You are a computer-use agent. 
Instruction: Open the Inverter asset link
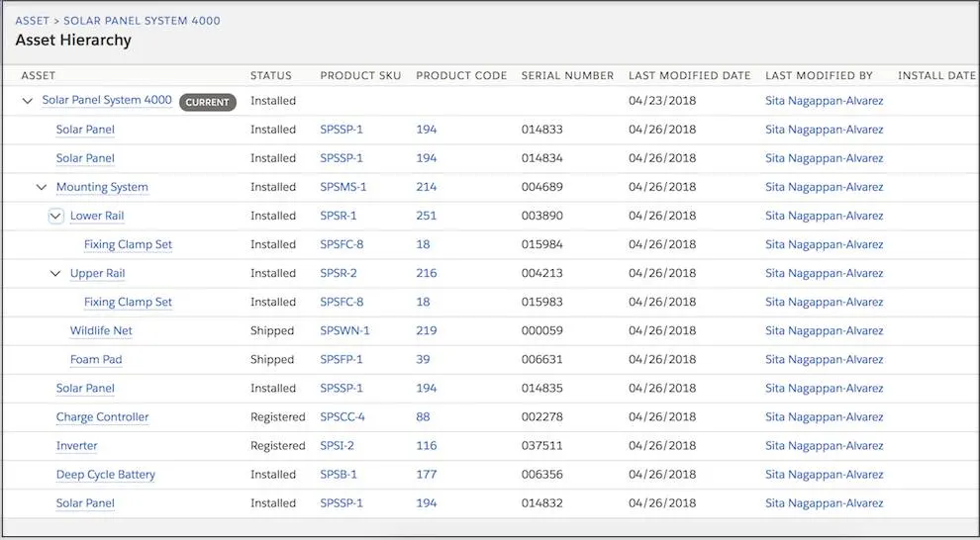77,445
